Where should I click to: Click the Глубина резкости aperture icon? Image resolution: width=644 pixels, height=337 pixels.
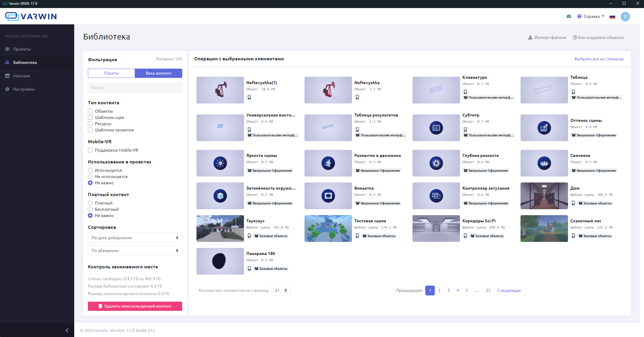[x=436, y=163]
